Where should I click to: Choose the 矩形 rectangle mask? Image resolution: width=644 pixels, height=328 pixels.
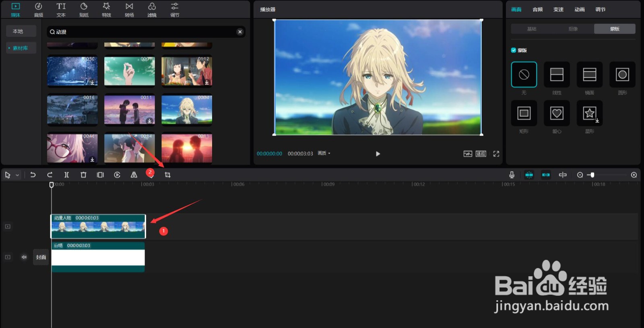click(x=524, y=113)
